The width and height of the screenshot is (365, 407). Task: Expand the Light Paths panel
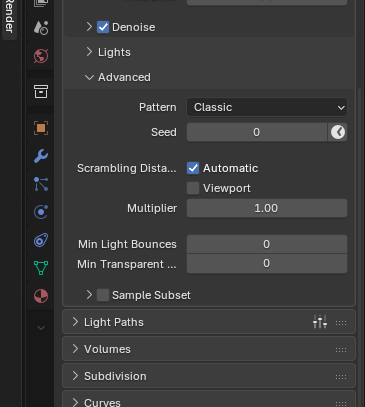[x=75, y=322]
